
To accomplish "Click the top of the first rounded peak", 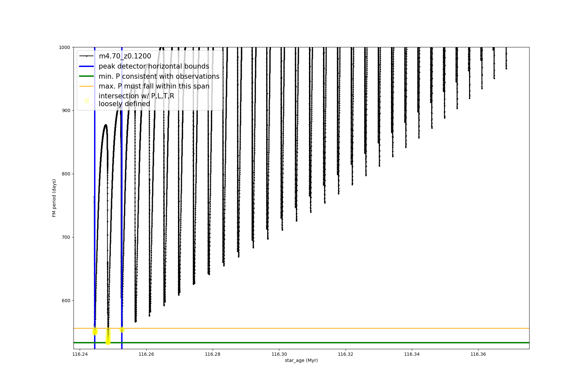I will tap(106, 125).
